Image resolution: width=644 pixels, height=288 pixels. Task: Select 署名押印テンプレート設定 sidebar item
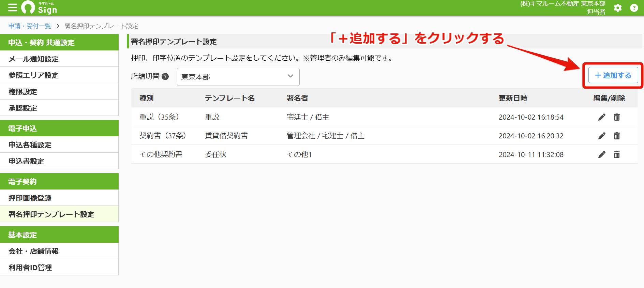59,214
